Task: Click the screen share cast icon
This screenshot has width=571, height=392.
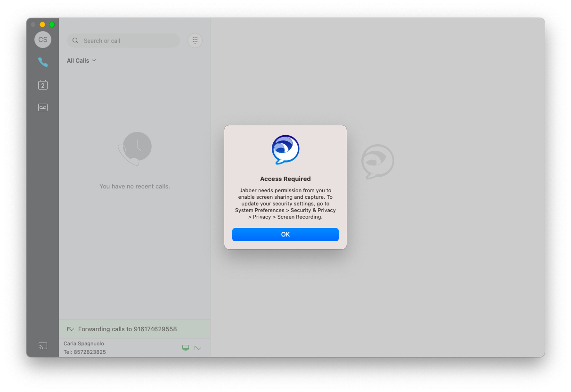Action: click(x=43, y=346)
